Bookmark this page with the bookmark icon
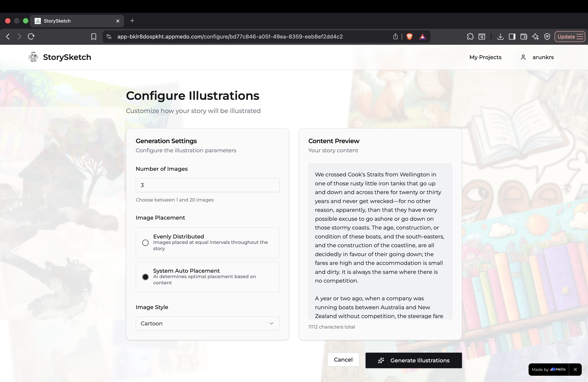 94,37
